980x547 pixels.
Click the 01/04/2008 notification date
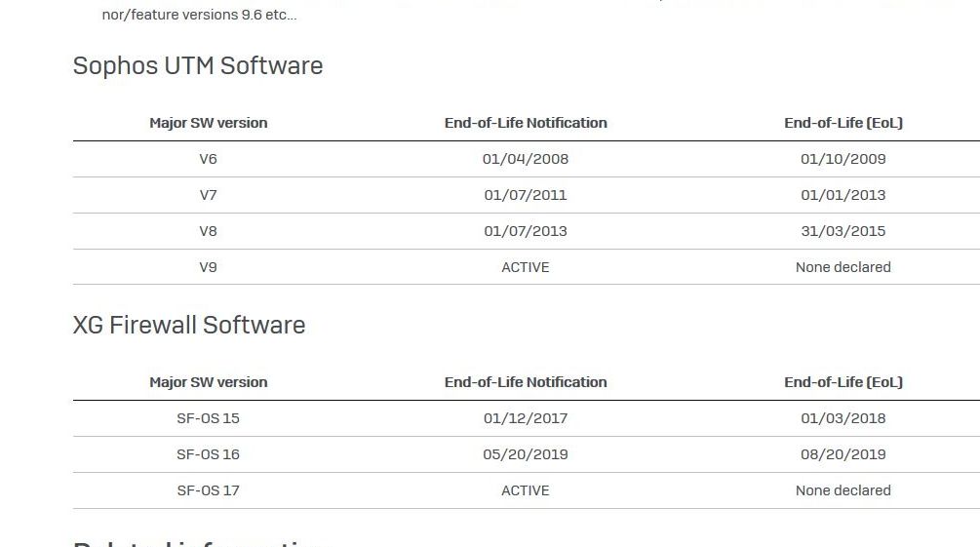(526, 159)
